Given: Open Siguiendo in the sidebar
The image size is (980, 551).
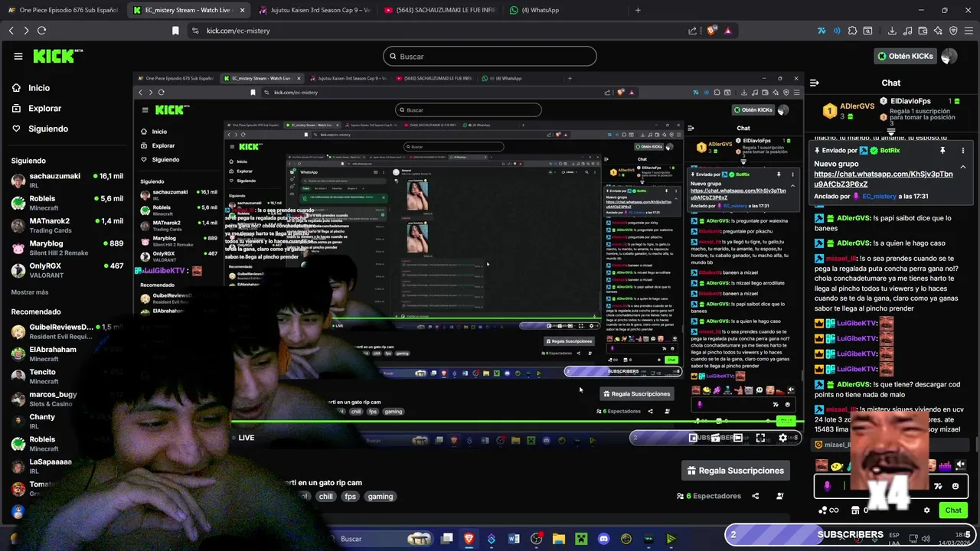Looking at the screenshot, I should [x=40, y=129].
